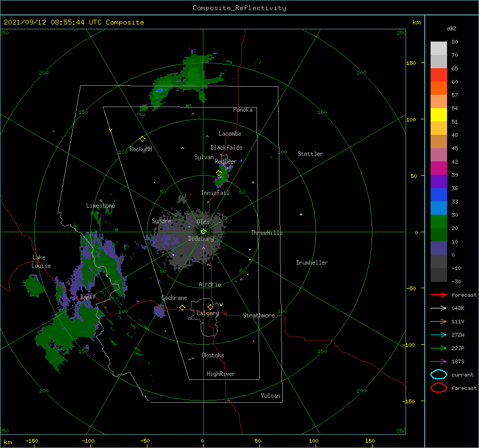
Task: Click the Vulcan city label
Action: tap(271, 396)
